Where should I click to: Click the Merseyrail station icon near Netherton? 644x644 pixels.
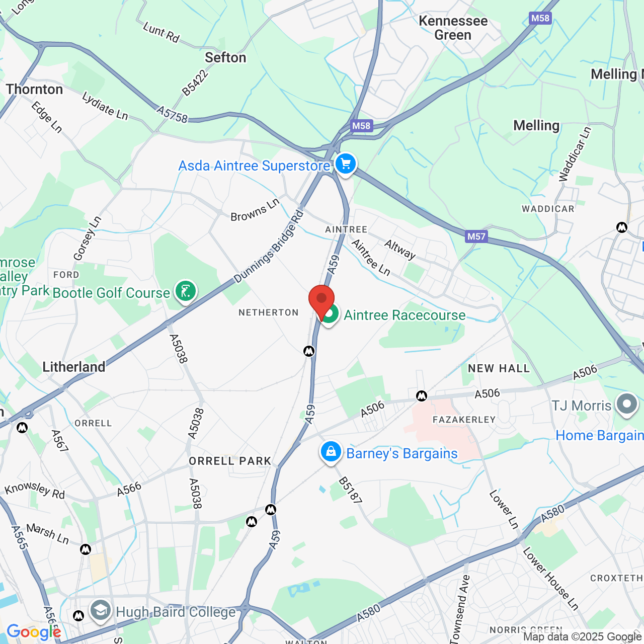click(x=309, y=351)
